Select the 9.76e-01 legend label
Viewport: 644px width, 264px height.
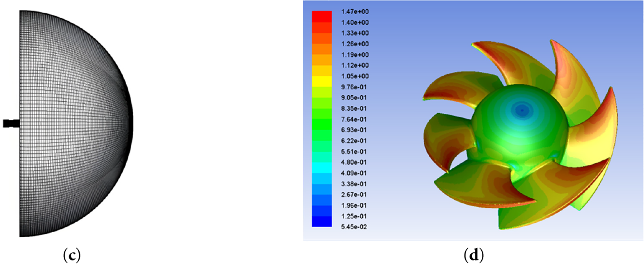point(354,87)
